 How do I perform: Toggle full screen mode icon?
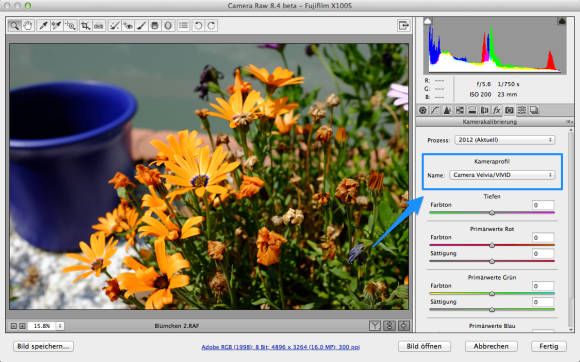point(404,26)
